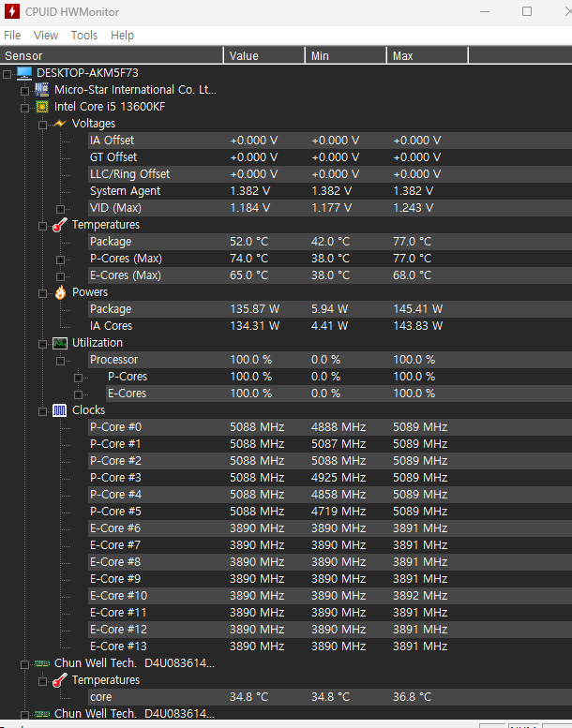Select the GT Offset row
This screenshot has width=572, height=728.
330,157
